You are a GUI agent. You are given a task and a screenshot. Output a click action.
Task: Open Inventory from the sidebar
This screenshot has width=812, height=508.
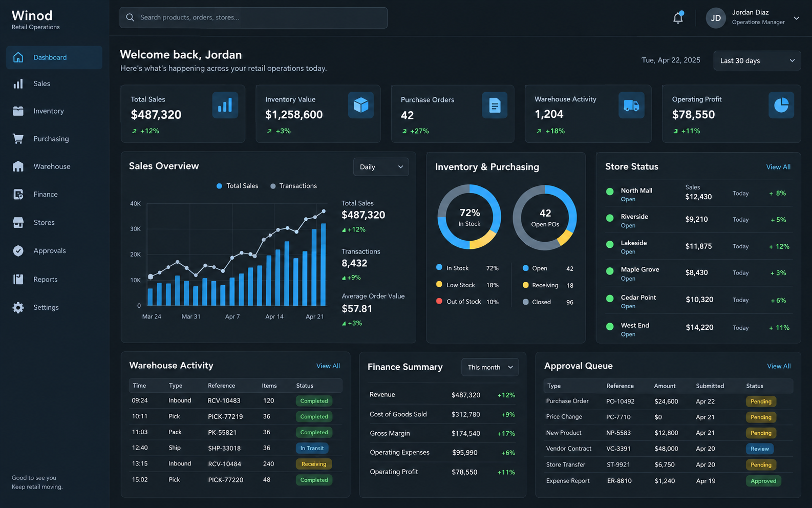click(x=54, y=111)
